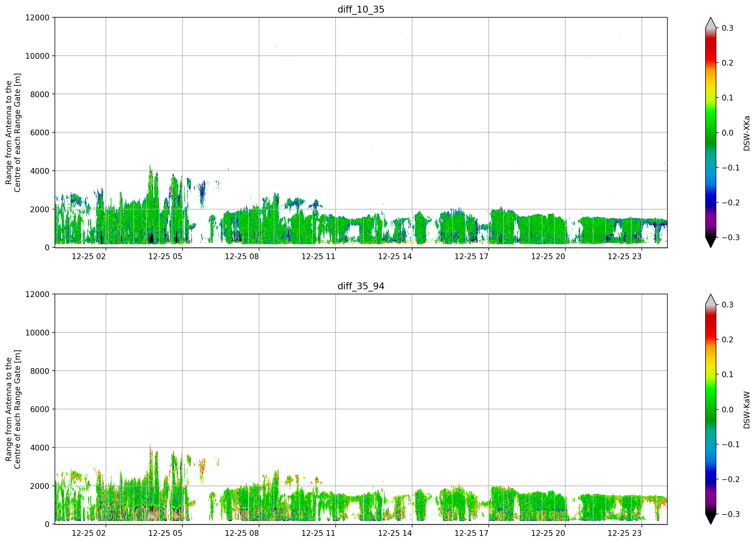Image resolution: width=756 pixels, height=543 pixels.
Task: Click the top plot 2000 y-axis label
Action: tap(40, 209)
